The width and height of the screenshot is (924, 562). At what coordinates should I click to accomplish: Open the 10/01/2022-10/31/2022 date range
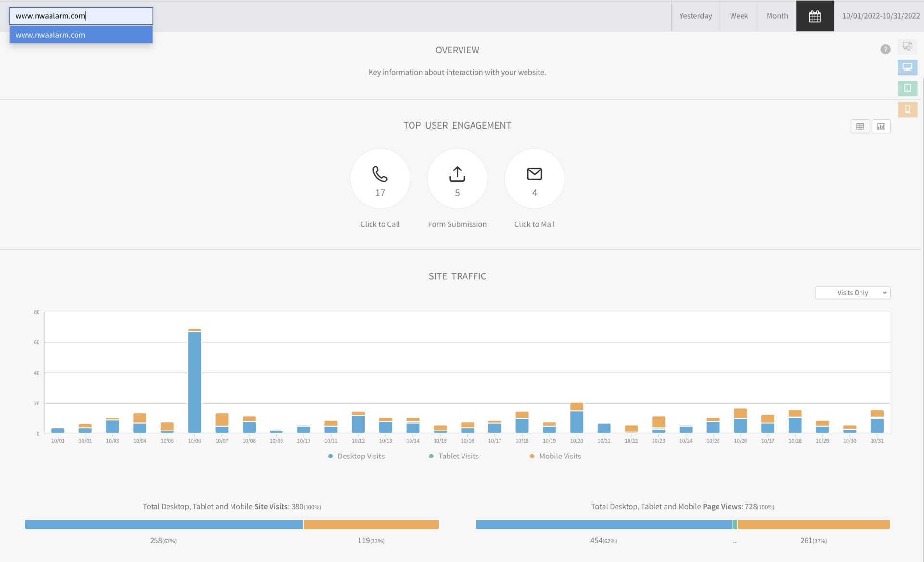pos(880,16)
